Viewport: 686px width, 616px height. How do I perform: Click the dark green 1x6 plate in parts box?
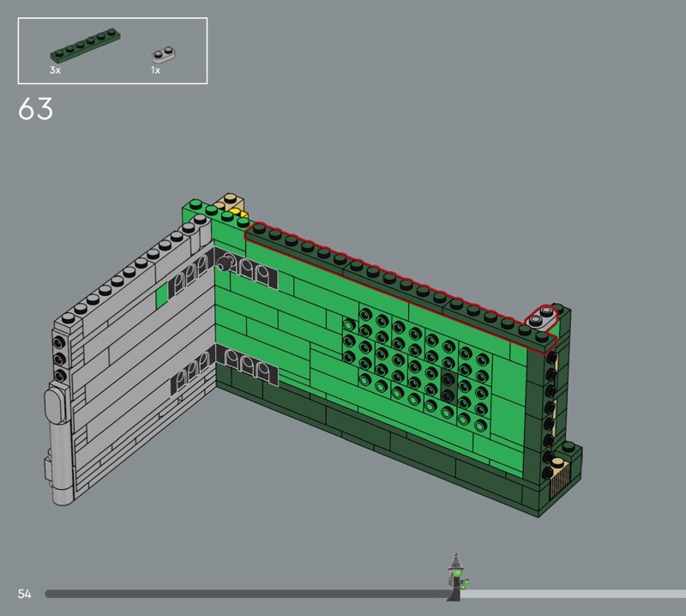(x=84, y=48)
